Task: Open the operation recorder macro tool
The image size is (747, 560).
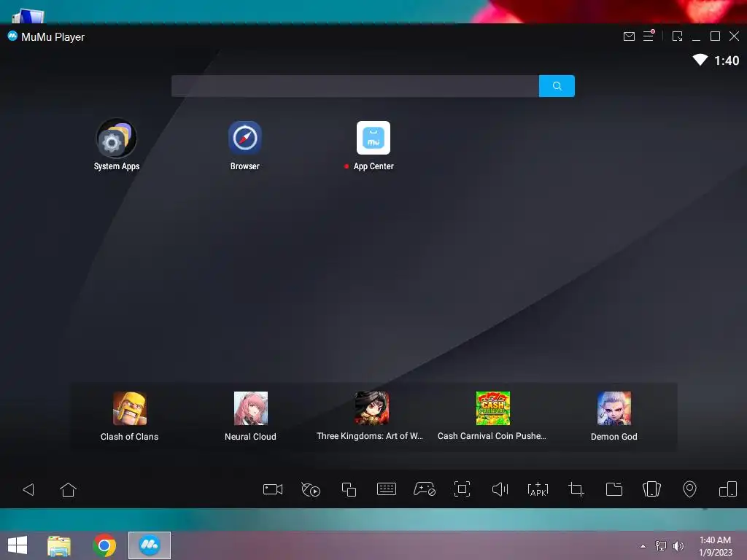Action: pos(311,489)
